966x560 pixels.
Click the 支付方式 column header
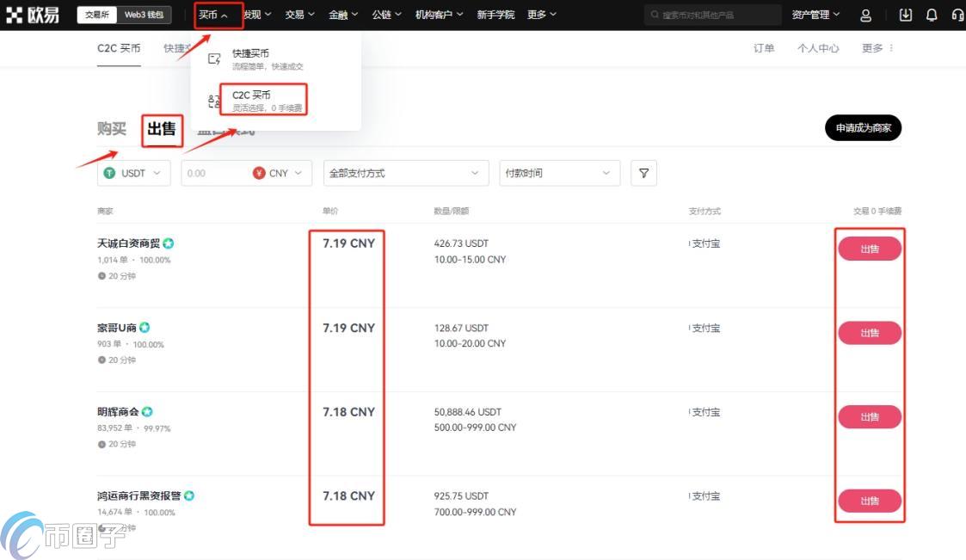705,212
